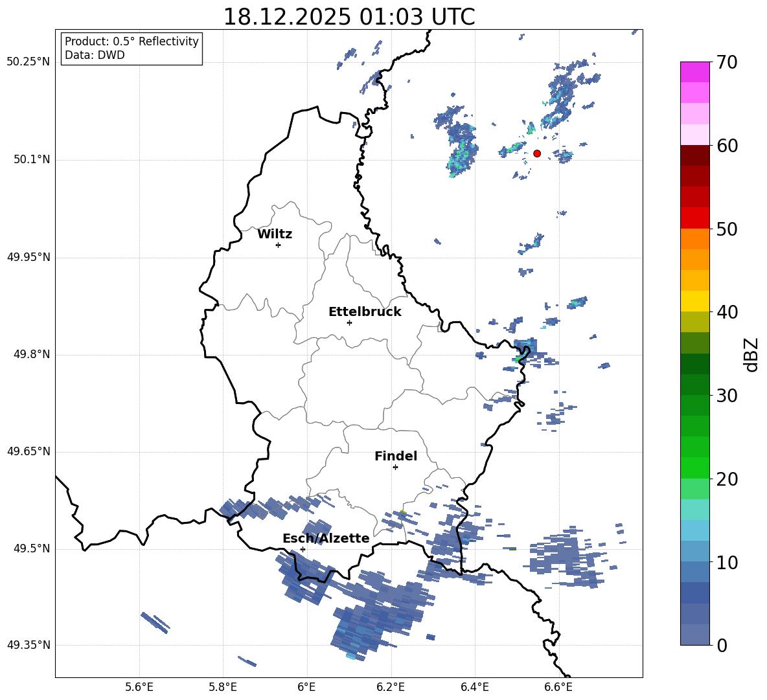Click the Findel station cross marker

(x=395, y=468)
